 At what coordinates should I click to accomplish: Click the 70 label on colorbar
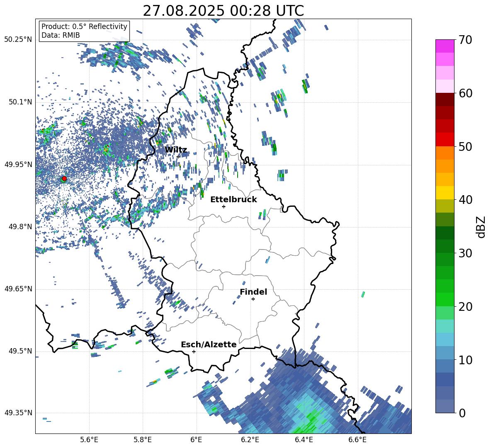[x=465, y=40]
